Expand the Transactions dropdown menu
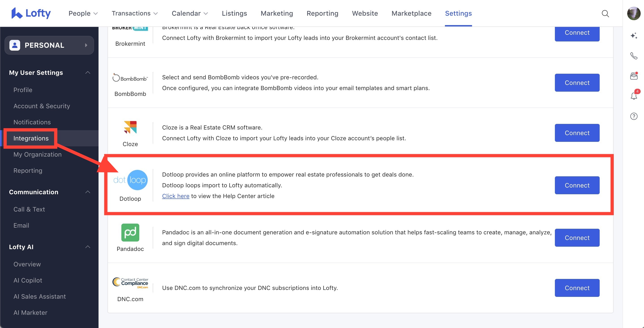This screenshot has height=328, width=644. [135, 13]
